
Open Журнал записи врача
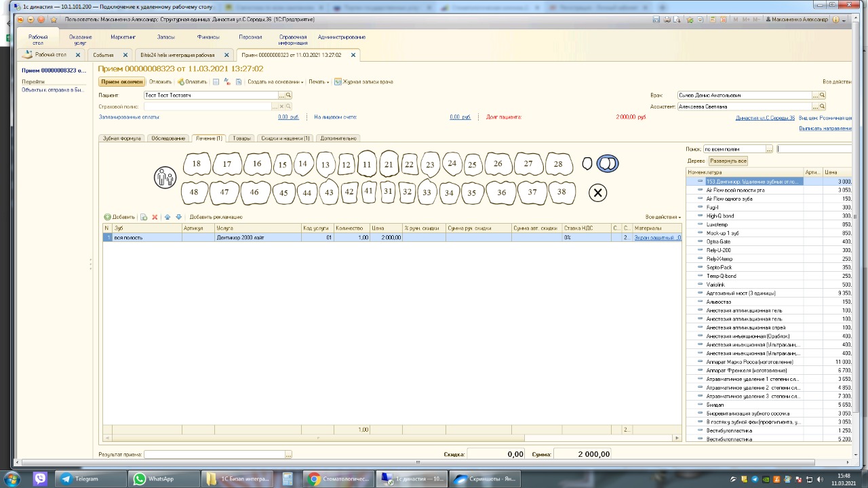click(363, 82)
